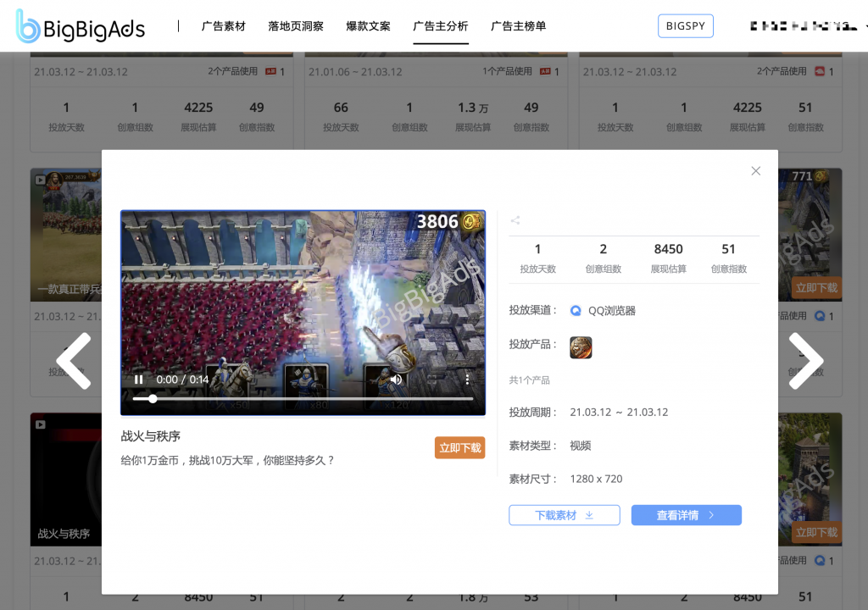868x610 pixels.
Task: Open the 落地页洞察 tab
Action: 296,26
